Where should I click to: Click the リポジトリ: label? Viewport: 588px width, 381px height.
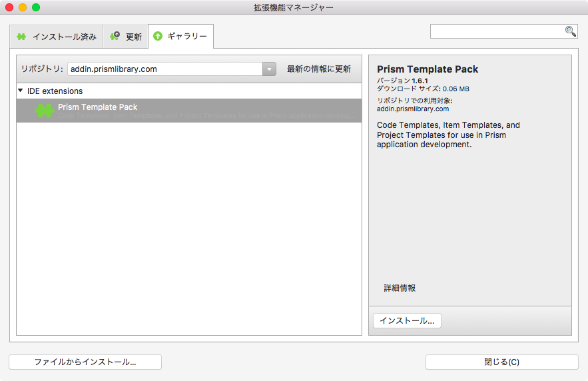point(42,69)
